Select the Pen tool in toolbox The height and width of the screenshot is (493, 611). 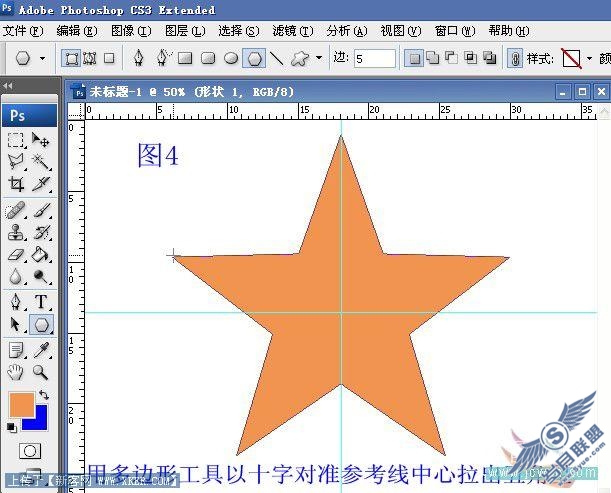(x=16, y=302)
